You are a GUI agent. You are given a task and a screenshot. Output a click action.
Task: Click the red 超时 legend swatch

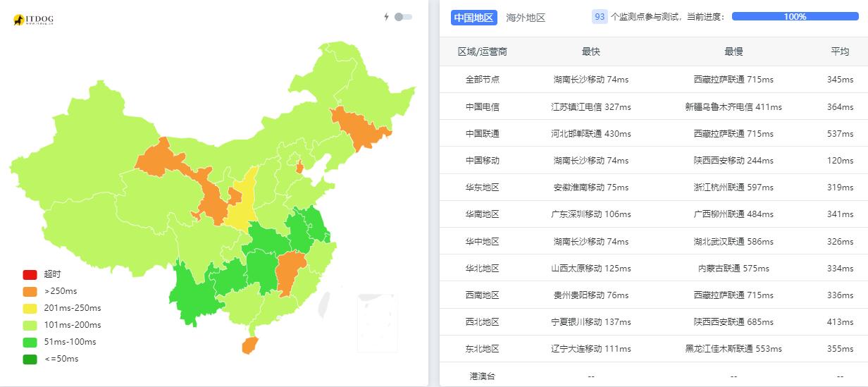click(30, 274)
